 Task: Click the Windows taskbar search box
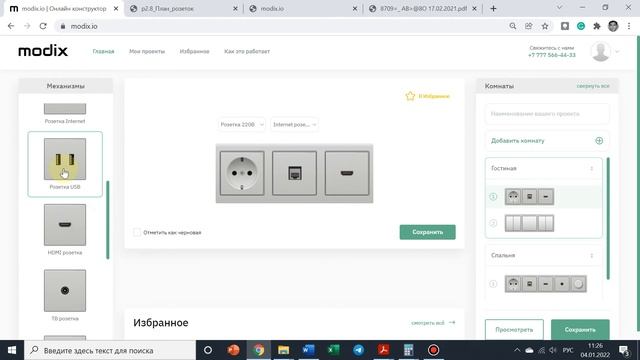110,350
